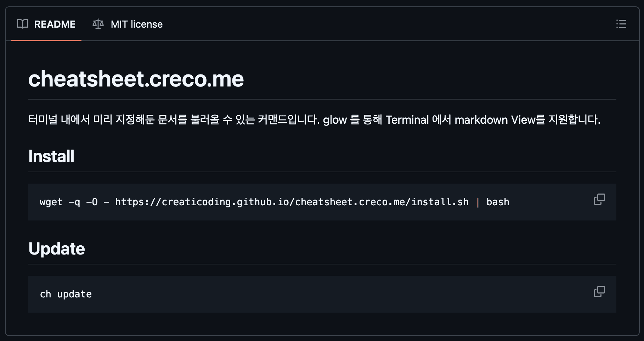Click the Update section heading
This screenshot has height=341, width=644.
[57, 248]
